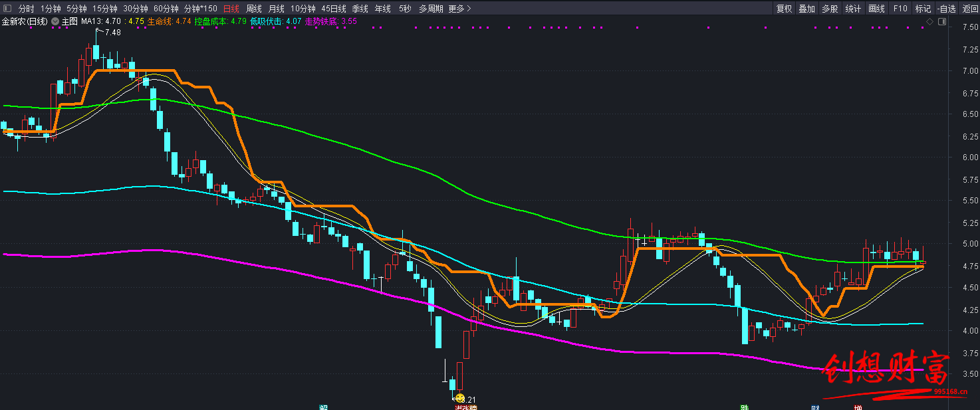The height and width of the screenshot is (410, 980).
Task: Click the 生命线: 4.74 indicator label
Action: pyautogui.click(x=169, y=21)
